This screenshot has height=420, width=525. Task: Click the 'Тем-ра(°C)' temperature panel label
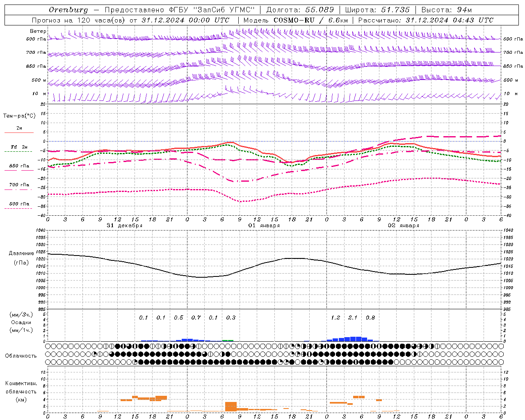click(x=19, y=116)
